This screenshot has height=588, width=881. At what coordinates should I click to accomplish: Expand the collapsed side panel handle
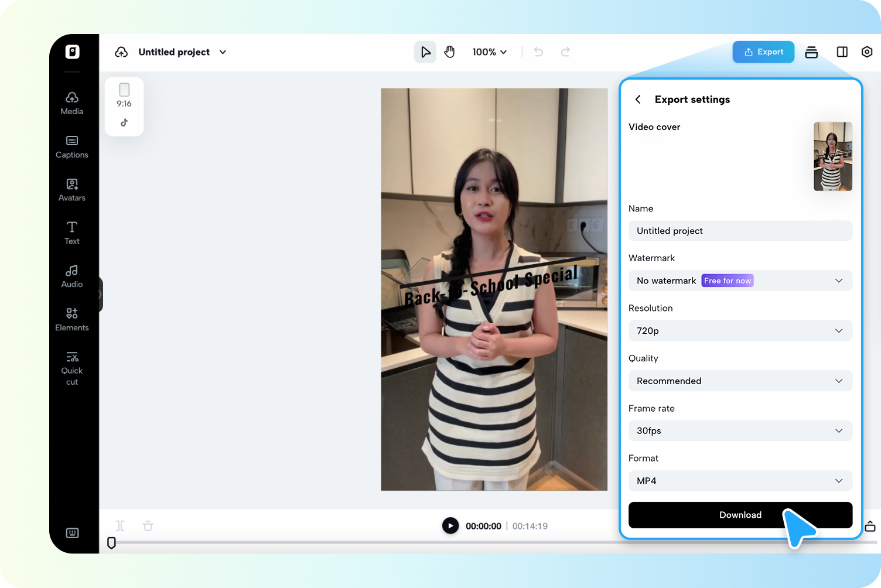[x=101, y=295]
